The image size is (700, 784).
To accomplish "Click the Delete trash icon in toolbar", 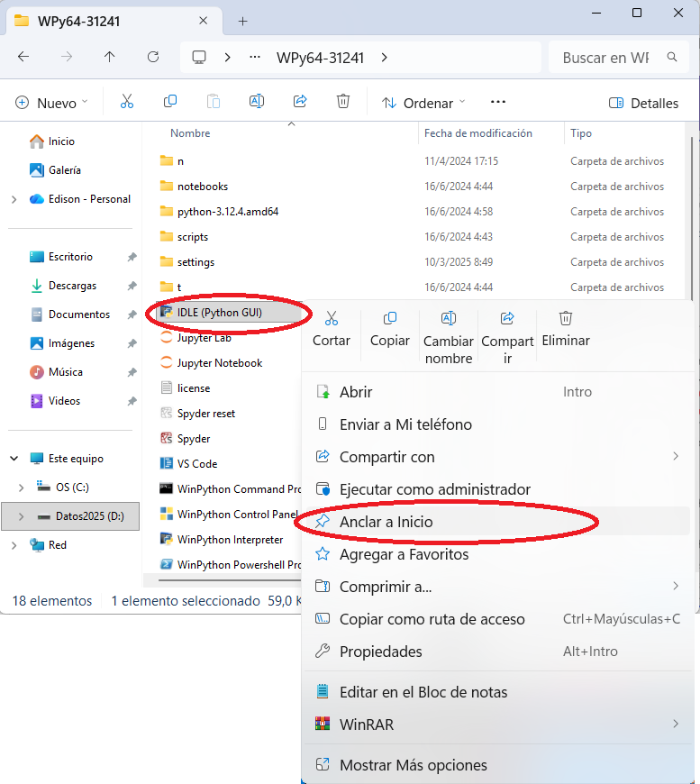I will tap(343, 102).
